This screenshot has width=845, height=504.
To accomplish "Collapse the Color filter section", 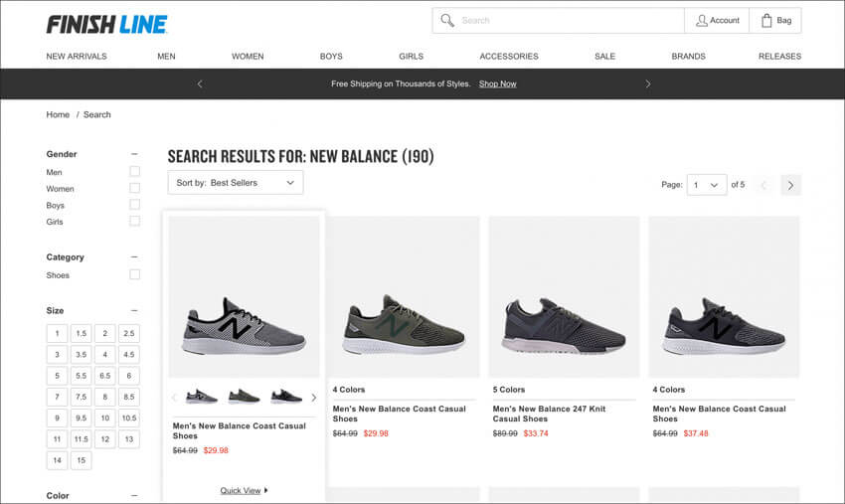I will pos(134,495).
